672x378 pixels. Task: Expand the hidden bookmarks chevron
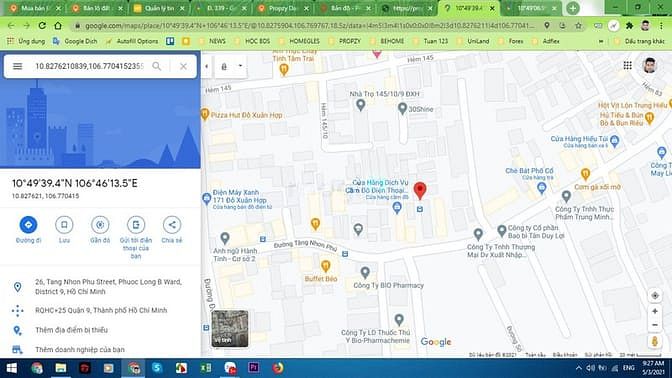pyautogui.click(x=601, y=41)
